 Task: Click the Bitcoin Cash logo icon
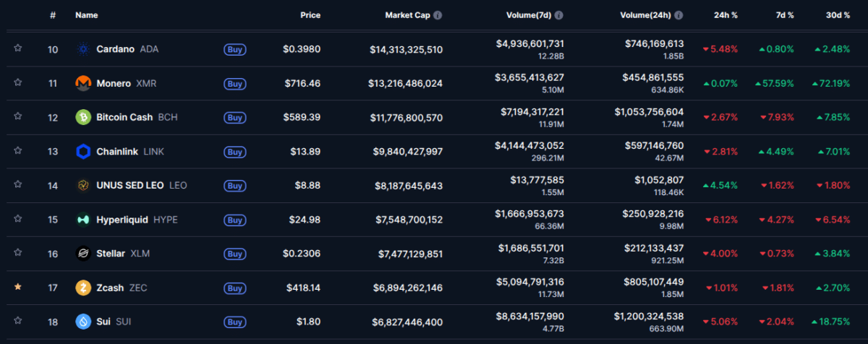(x=83, y=117)
